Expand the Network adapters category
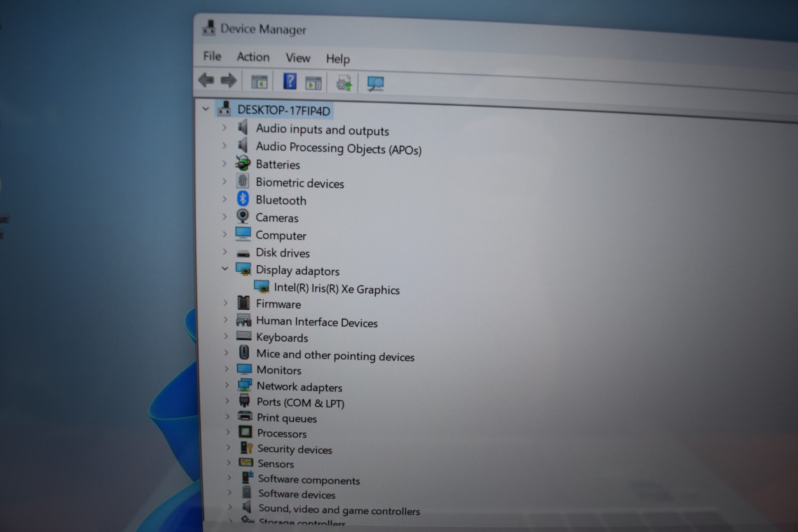 [x=227, y=385]
